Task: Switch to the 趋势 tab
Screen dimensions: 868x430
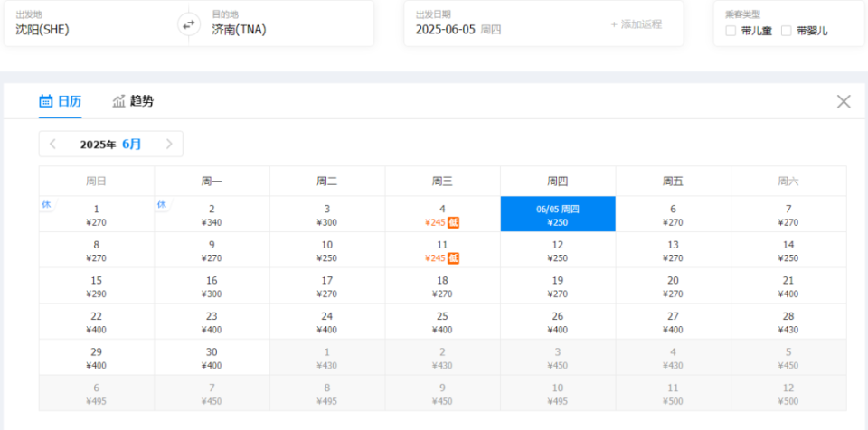Action: tap(133, 101)
